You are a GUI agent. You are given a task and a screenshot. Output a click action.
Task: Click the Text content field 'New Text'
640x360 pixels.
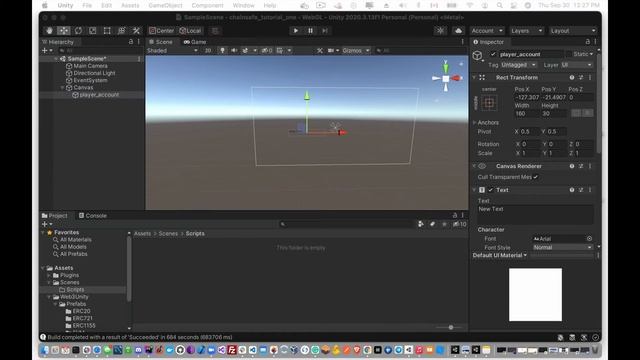point(535,214)
